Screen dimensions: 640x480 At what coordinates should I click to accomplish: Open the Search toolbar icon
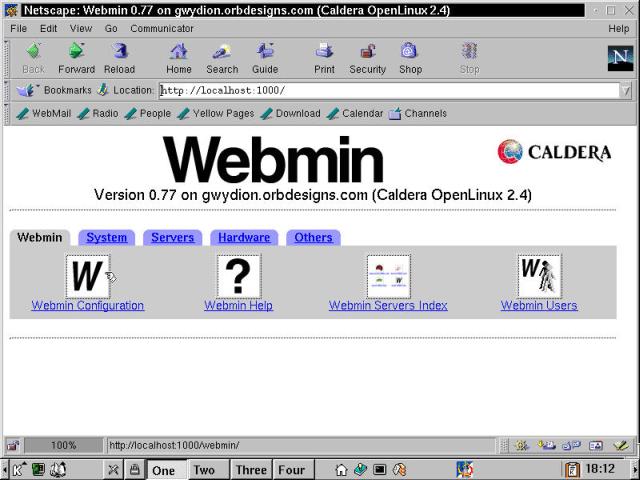tap(222, 52)
